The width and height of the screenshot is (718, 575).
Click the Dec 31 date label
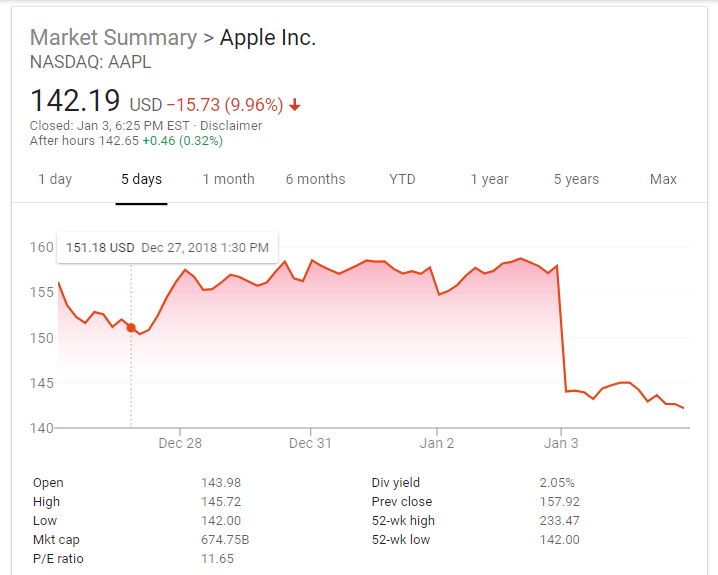click(x=310, y=443)
